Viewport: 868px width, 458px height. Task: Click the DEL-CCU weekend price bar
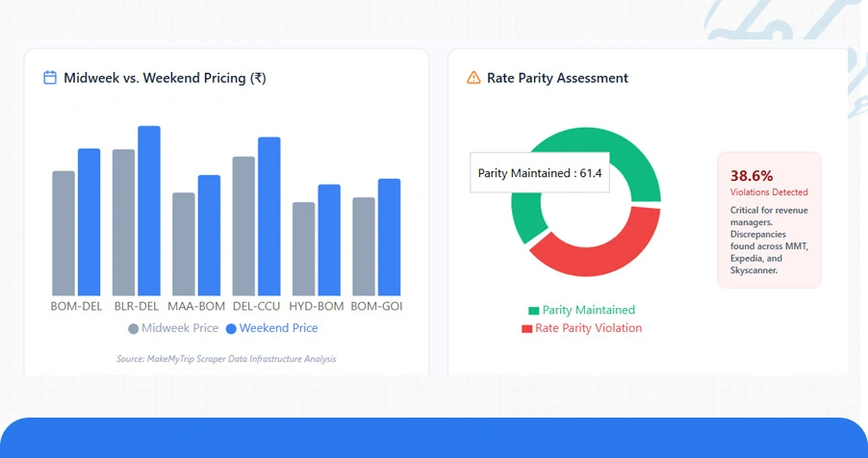point(268,216)
